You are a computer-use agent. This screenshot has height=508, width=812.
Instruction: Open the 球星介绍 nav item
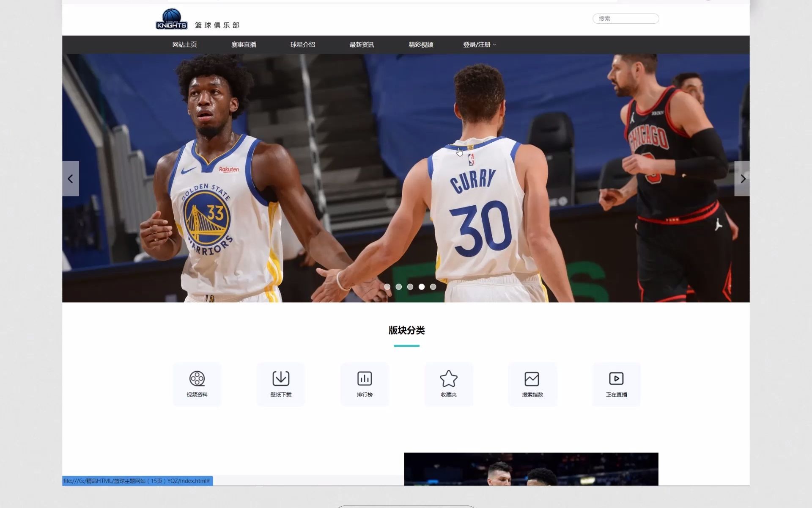coord(302,44)
